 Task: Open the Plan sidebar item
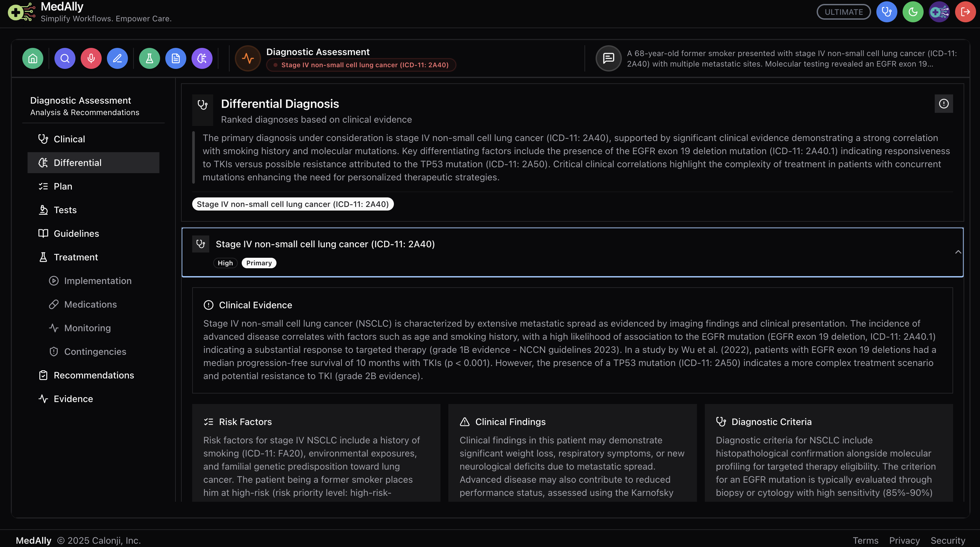[x=63, y=186]
